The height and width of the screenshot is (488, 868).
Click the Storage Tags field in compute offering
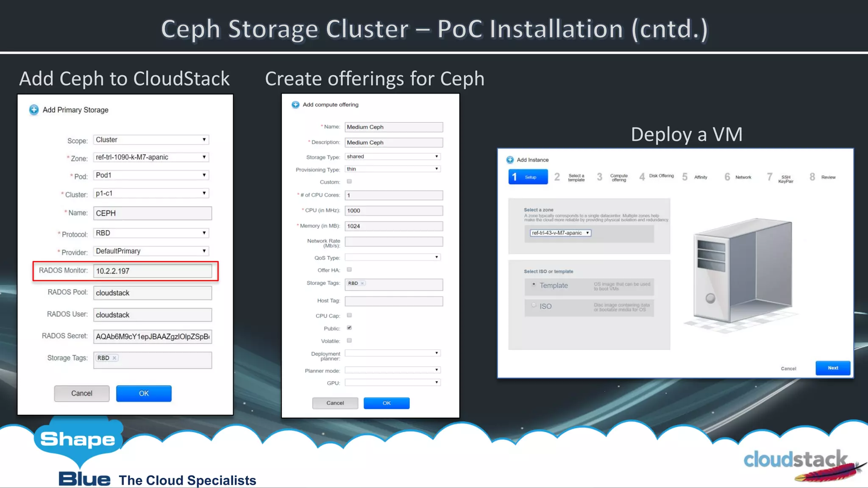click(x=394, y=285)
